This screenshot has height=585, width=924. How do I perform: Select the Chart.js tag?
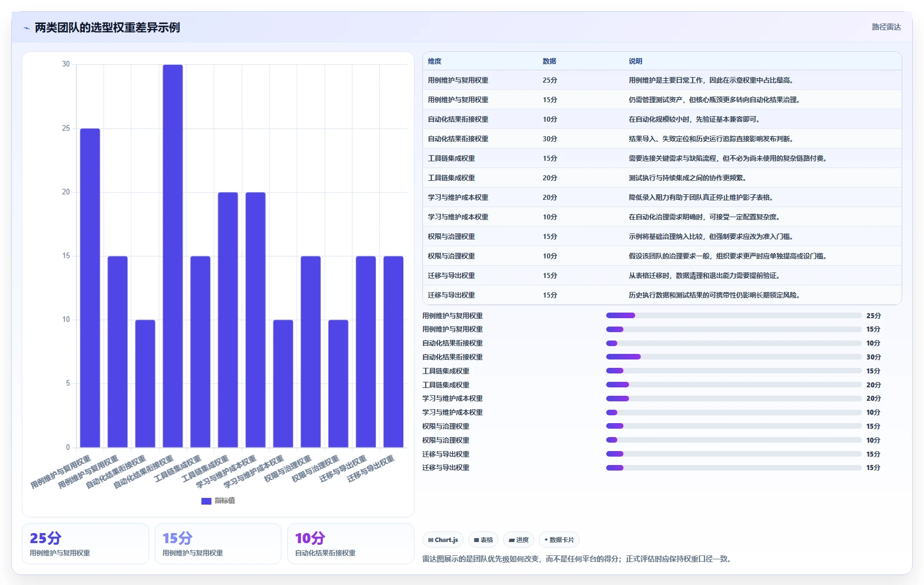click(x=443, y=540)
